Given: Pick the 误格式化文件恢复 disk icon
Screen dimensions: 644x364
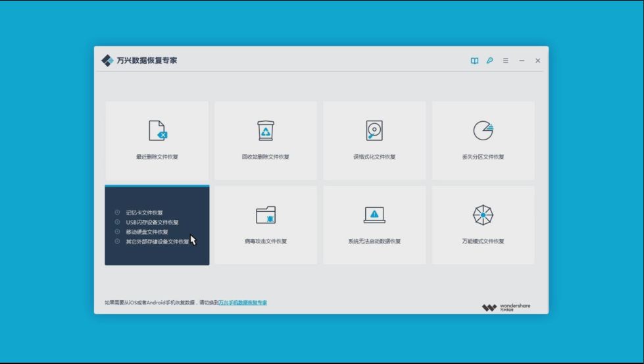Looking at the screenshot, I should coord(374,130).
